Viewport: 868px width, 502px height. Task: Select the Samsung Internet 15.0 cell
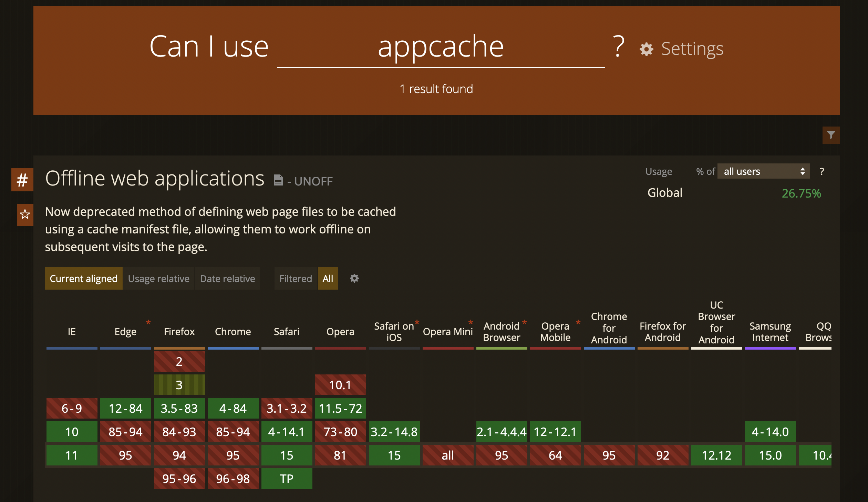(771, 455)
